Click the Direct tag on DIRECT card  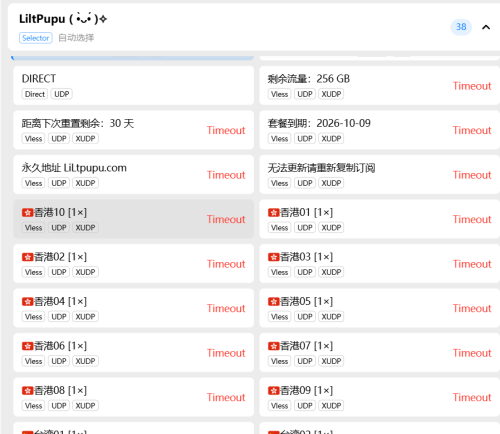[x=35, y=94]
